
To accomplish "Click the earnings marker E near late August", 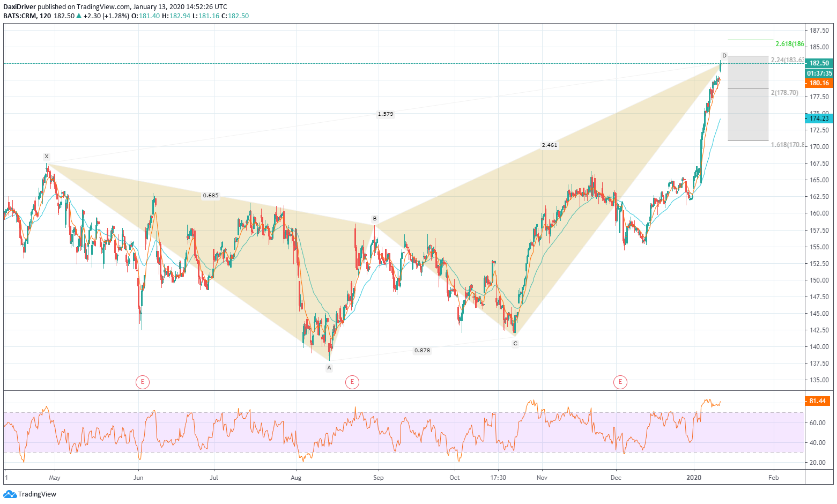I will click(352, 382).
